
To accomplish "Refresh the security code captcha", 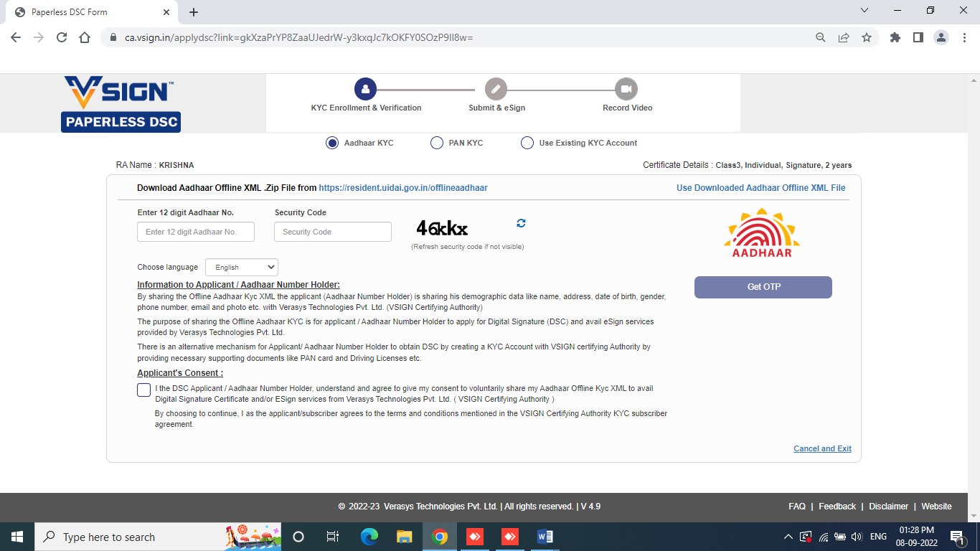I will [x=521, y=223].
